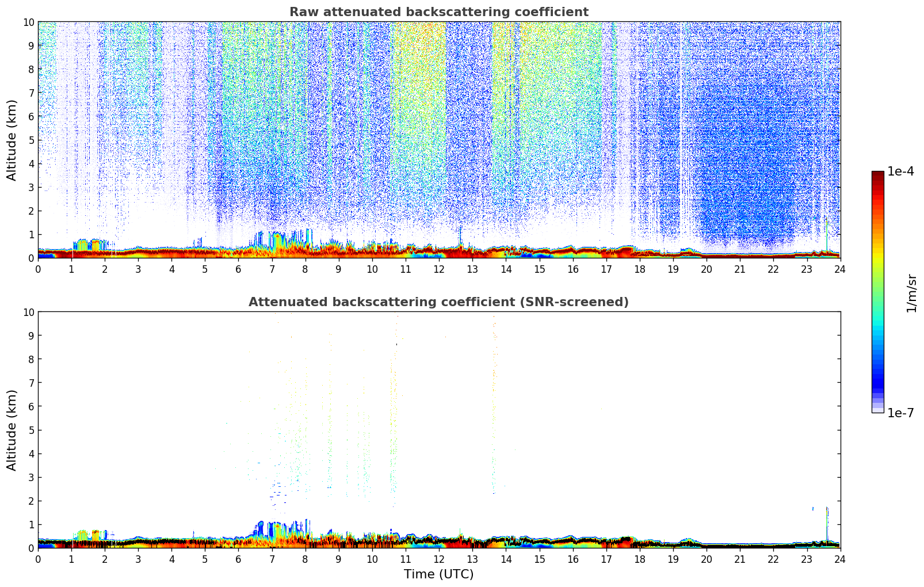Click time tick '18' under SNR-screened plot
Image resolution: width=924 pixels, height=587 pixels.
point(640,559)
